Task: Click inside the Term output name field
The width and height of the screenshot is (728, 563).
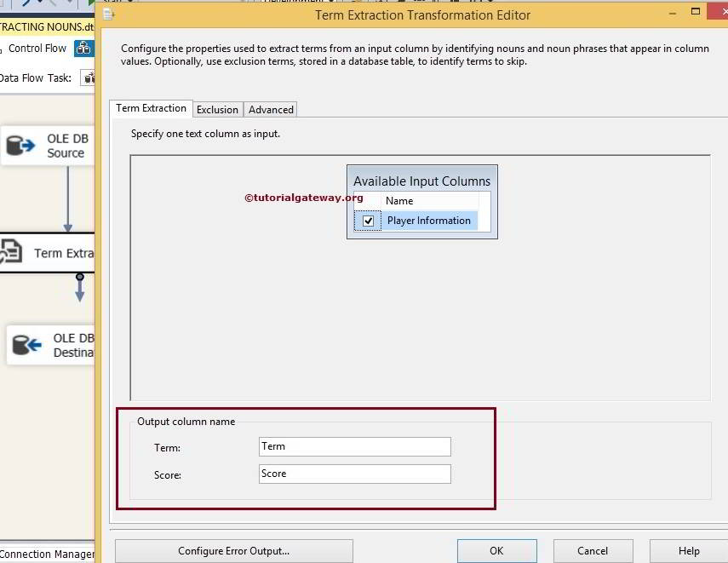Action: click(354, 446)
